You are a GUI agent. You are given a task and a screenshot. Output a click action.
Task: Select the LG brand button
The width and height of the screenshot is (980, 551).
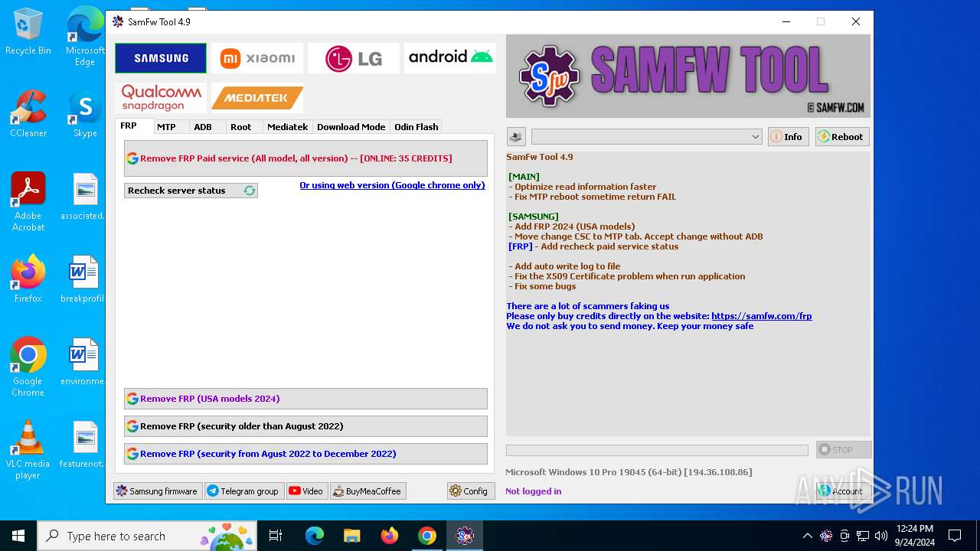354,58
